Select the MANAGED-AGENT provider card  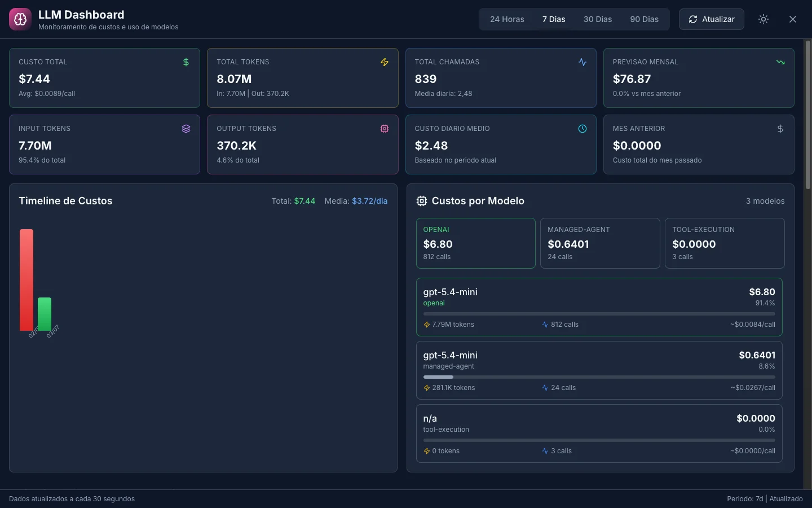[x=600, y=243]
